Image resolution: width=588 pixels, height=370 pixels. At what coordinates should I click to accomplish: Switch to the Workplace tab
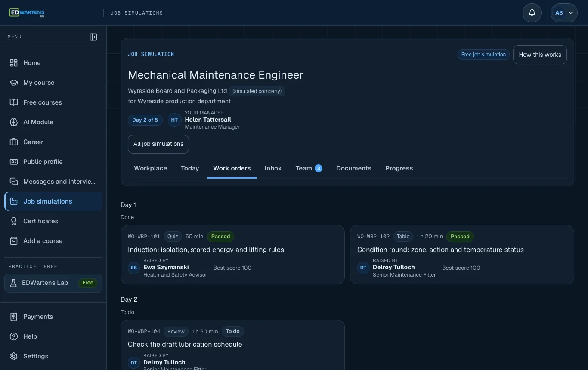(151, 168)
